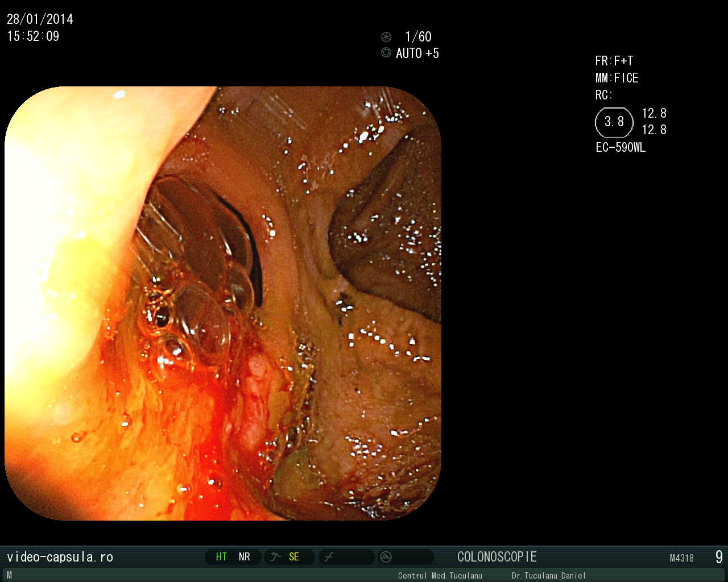The image size is (728, 582).
Task: Click the M letter in bottom-left bar
Action: [x=9, y=575]
